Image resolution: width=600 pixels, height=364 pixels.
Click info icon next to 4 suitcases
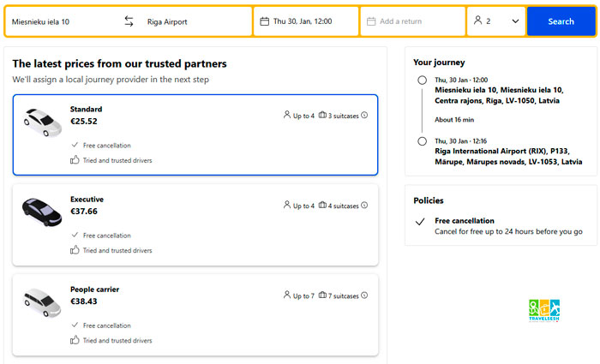pos(364,206)
